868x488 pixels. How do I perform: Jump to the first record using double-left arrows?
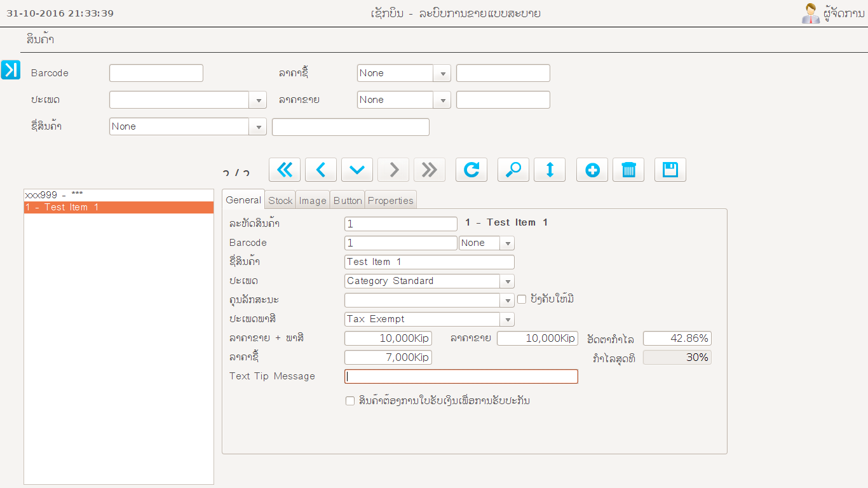pos(285,170)
